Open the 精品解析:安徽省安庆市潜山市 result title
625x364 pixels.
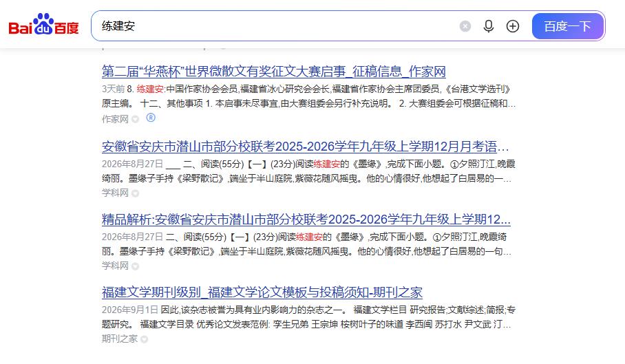point(306,220)
